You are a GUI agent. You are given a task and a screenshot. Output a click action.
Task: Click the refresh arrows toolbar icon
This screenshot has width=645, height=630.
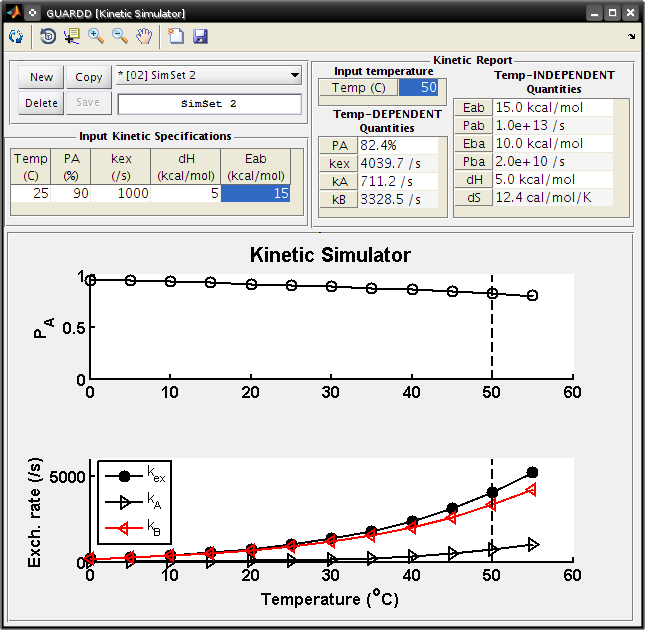pyautogui.click(x=16, y=37)
